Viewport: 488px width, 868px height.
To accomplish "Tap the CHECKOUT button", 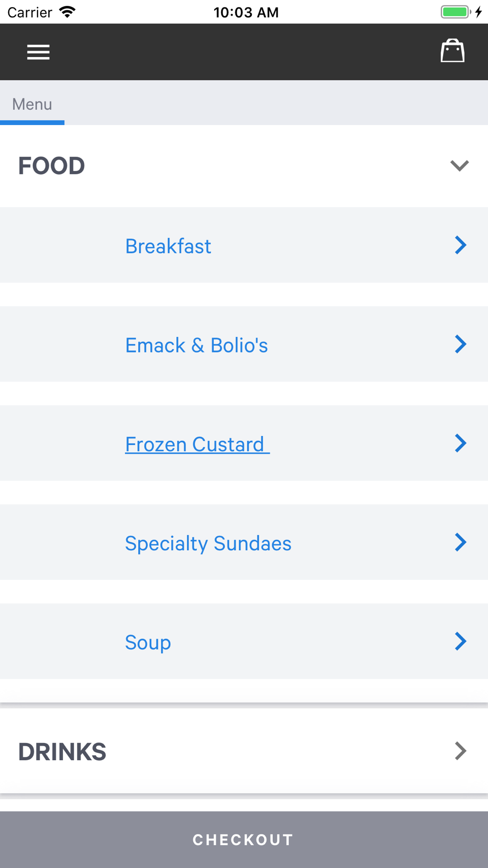I will point(244,840).
